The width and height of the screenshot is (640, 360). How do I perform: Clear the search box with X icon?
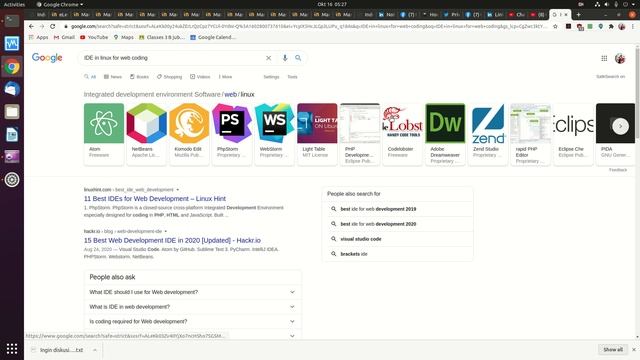268,58
